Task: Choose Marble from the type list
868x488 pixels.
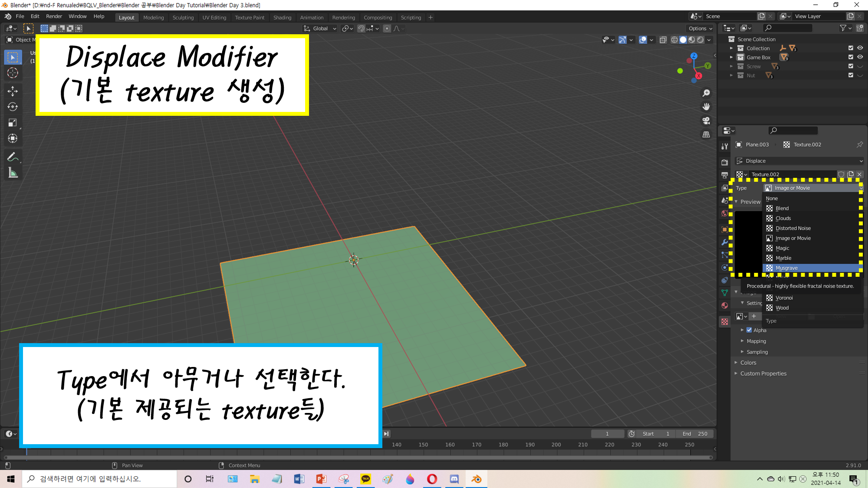Action: click(812, 258)
